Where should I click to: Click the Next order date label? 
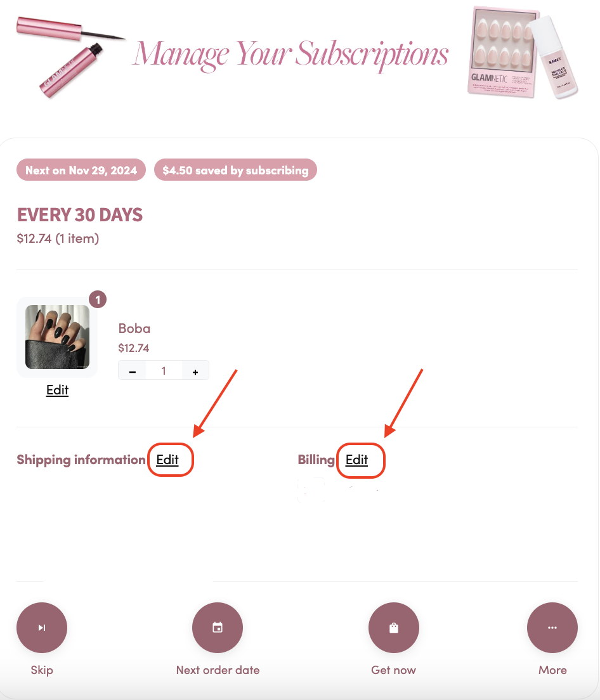click(x=218, y=670)
